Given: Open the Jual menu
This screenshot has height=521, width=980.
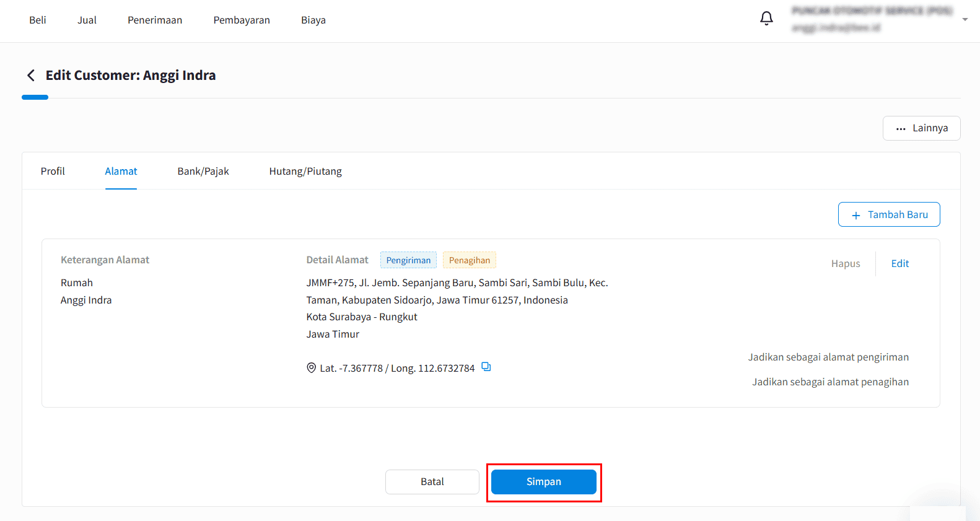Looking at the screenshot, I should [87, 20].
